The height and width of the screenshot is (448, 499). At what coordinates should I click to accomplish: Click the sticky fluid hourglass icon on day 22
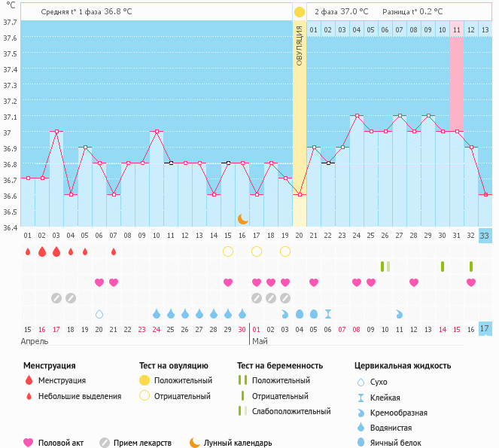click(x=328, y=313)
